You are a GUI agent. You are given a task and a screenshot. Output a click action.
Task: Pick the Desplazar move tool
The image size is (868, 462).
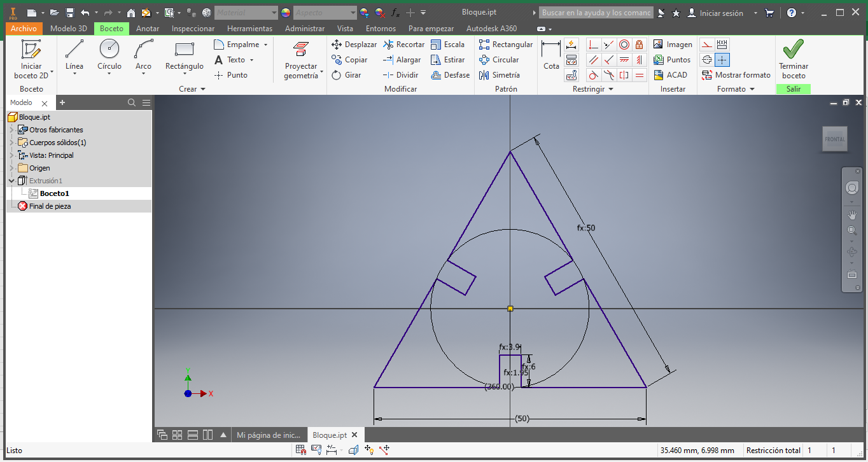click(354, 45)
